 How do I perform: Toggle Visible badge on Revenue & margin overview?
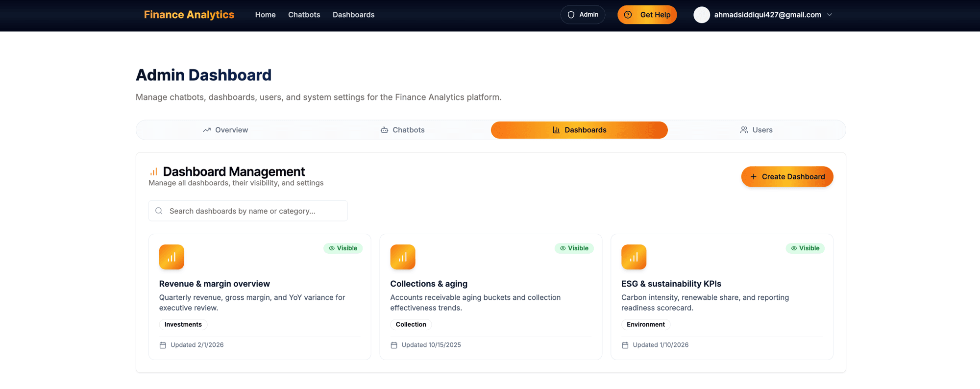[343, 248]
